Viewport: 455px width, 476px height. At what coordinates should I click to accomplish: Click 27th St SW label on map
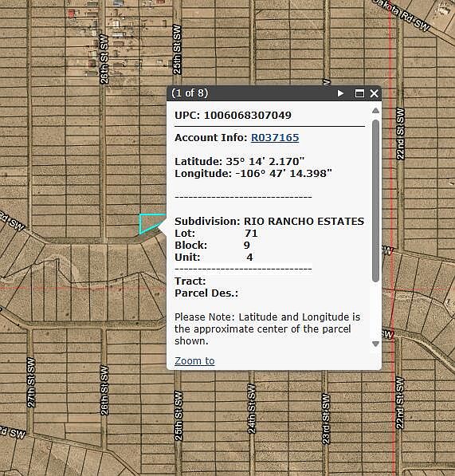click(x=31, y=383)
